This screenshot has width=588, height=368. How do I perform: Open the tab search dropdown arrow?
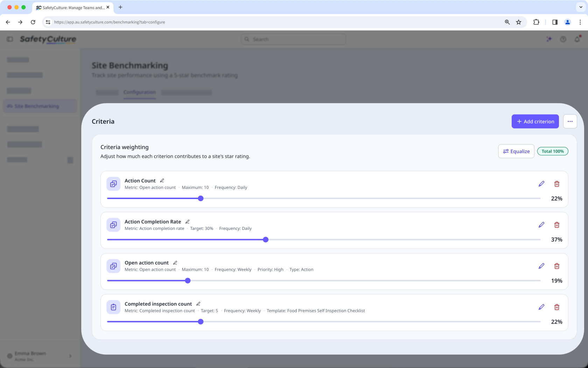pos(581,7)
